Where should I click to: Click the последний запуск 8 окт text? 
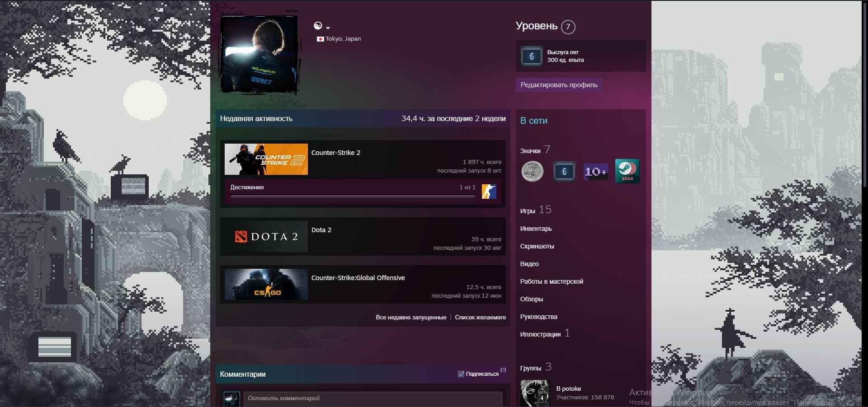point(469,171)
